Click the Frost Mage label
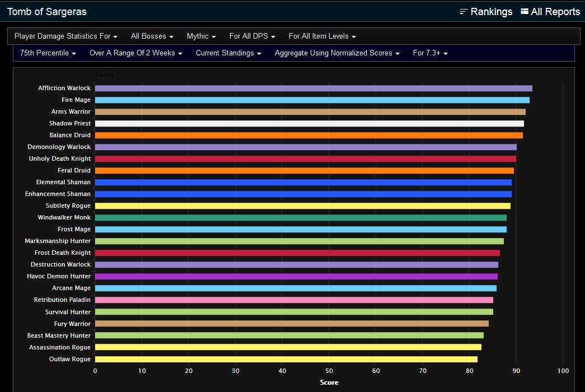 point(74,229)
